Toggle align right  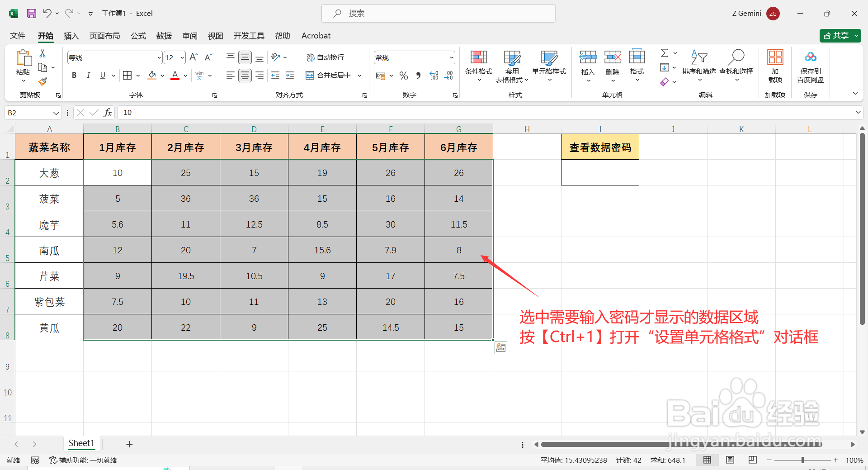point(259,76)
